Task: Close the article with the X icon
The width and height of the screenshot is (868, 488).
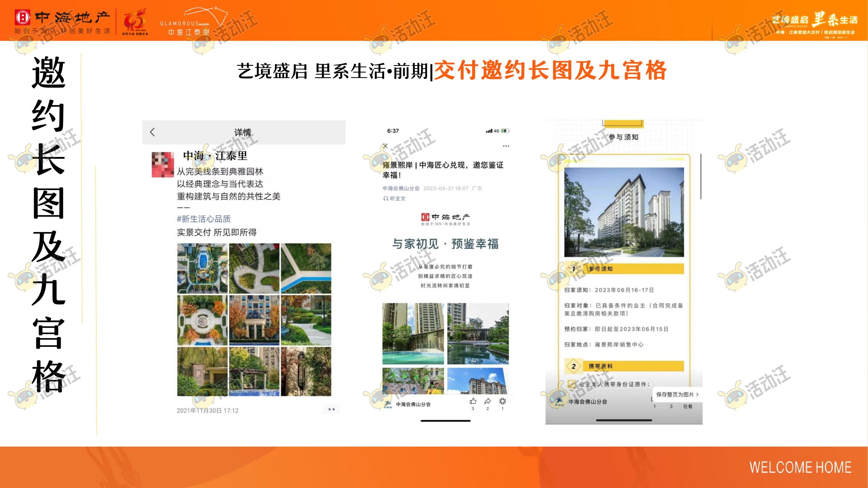Action: (x=385, y=146)
